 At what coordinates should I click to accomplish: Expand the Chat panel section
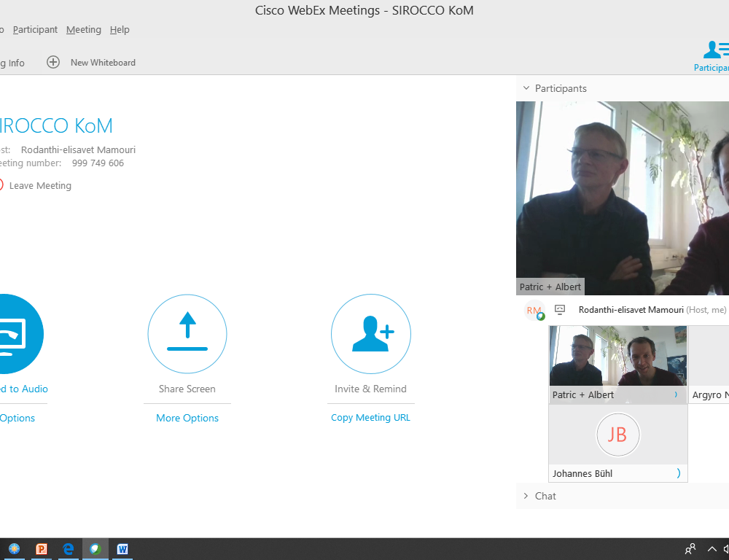(526, 496)
